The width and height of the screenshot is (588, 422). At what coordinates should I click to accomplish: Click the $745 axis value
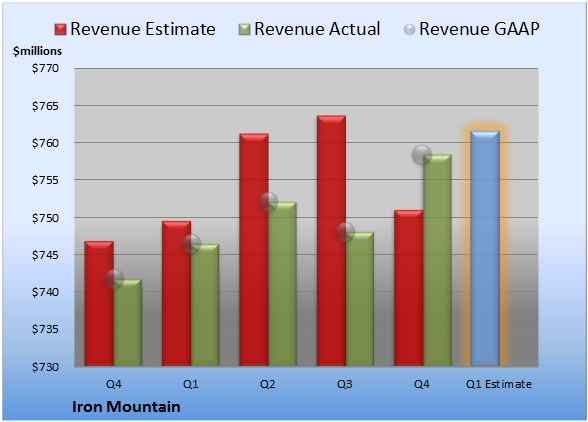(45, 255)
